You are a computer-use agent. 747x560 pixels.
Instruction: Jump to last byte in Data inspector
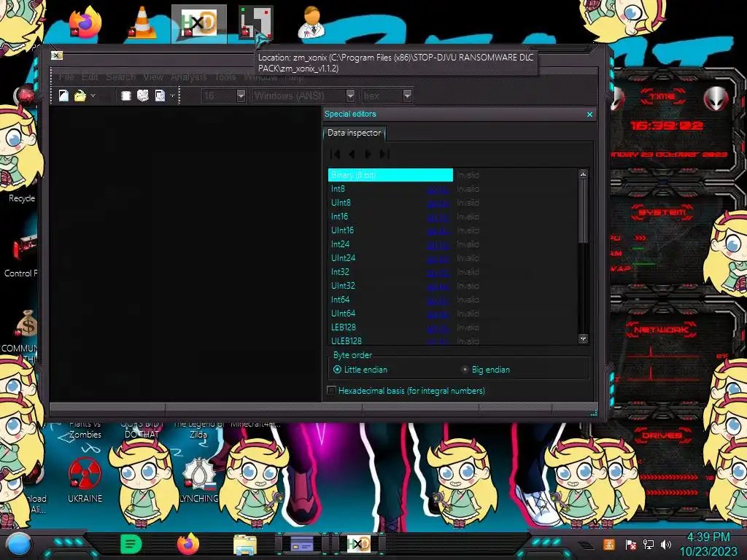pos(384,154)
